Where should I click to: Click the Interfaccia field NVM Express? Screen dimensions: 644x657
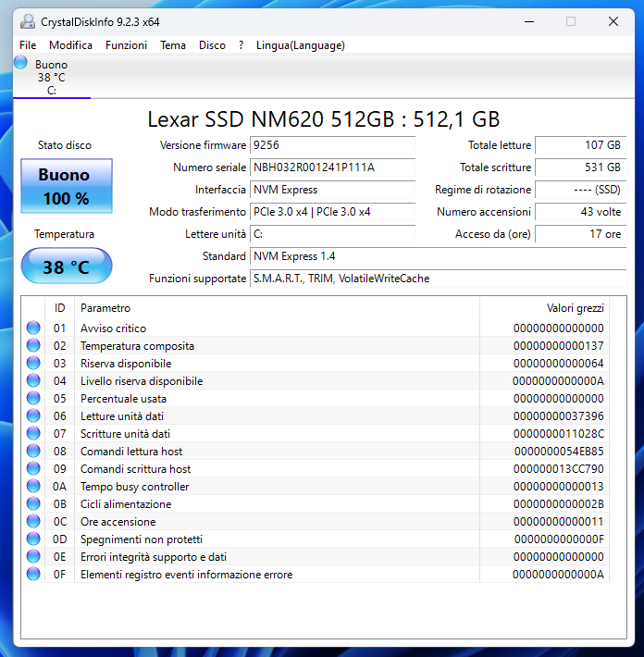pyautogui.click(x=333, y=190)
